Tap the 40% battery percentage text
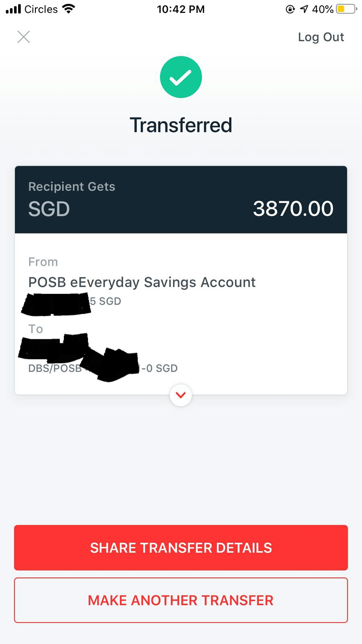Image resolution: width=362 pixels, height=644 pixels. pos(323,9)
